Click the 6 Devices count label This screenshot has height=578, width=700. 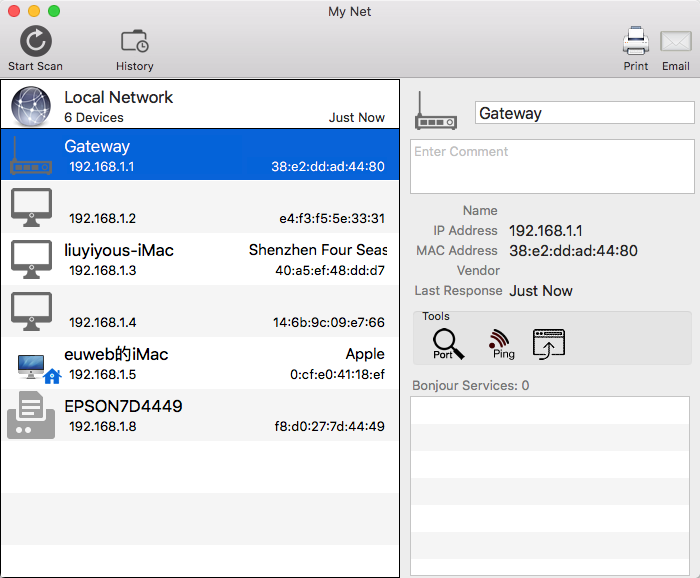(94, 117)
